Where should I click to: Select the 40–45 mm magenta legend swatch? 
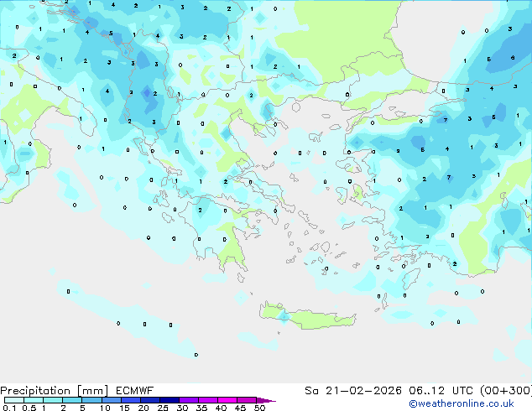(x=227, y=400)
